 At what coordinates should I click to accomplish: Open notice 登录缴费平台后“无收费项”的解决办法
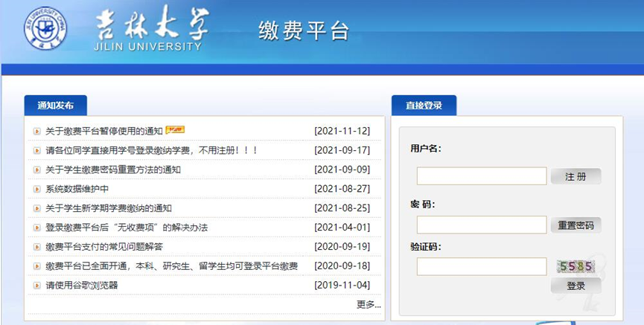coord(127,228)
